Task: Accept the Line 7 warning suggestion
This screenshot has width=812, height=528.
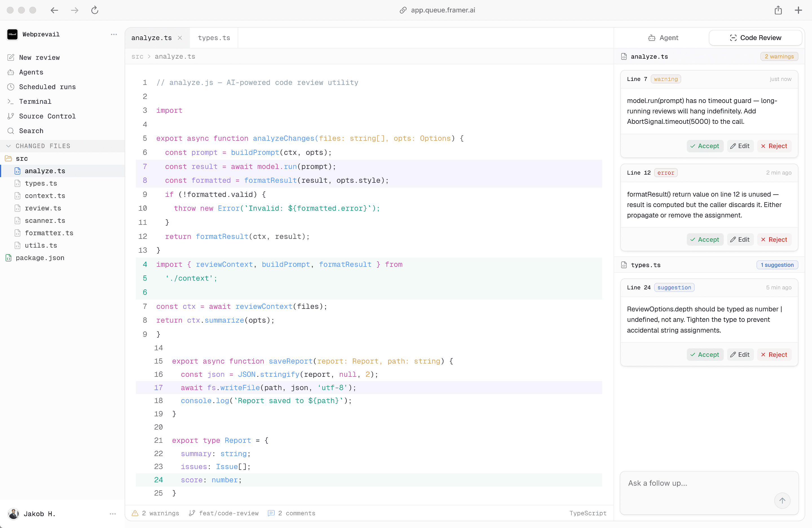Action: 705,146
